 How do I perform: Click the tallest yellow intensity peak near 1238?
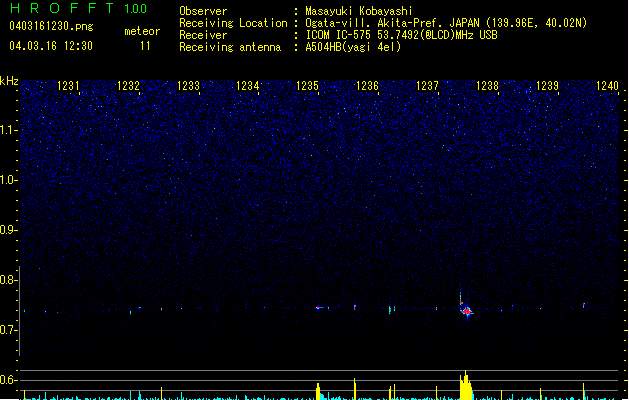(x=466, y=385)
